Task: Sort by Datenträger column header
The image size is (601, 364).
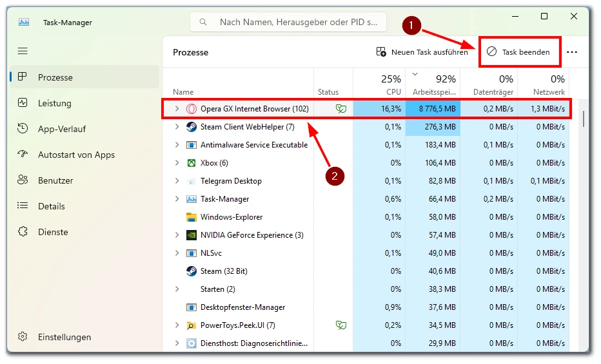Action: point(489,83)
